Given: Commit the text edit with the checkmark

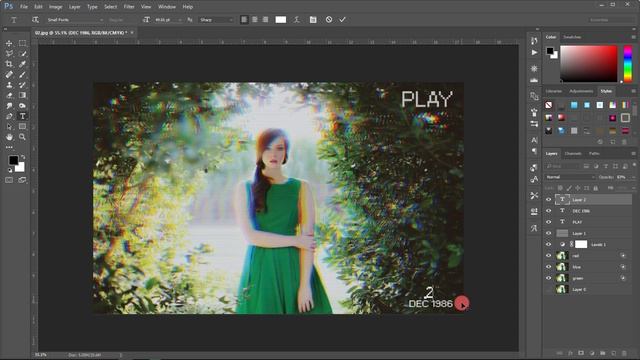Looking at the screenshot, I should click(342, 20).
